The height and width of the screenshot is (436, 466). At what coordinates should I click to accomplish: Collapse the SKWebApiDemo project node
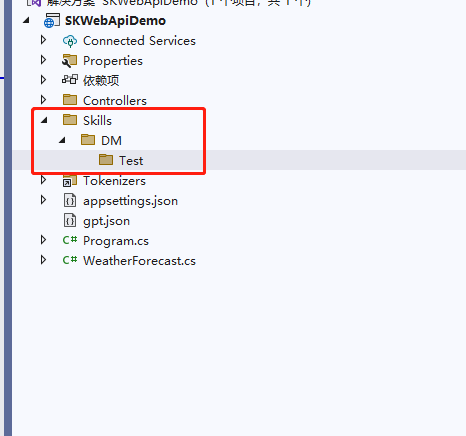[26, 20]
